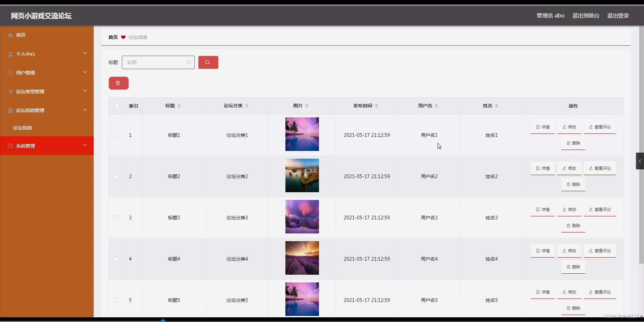
Task: Click 查看评论 for 标题5
Action: [x=600, y=292]
